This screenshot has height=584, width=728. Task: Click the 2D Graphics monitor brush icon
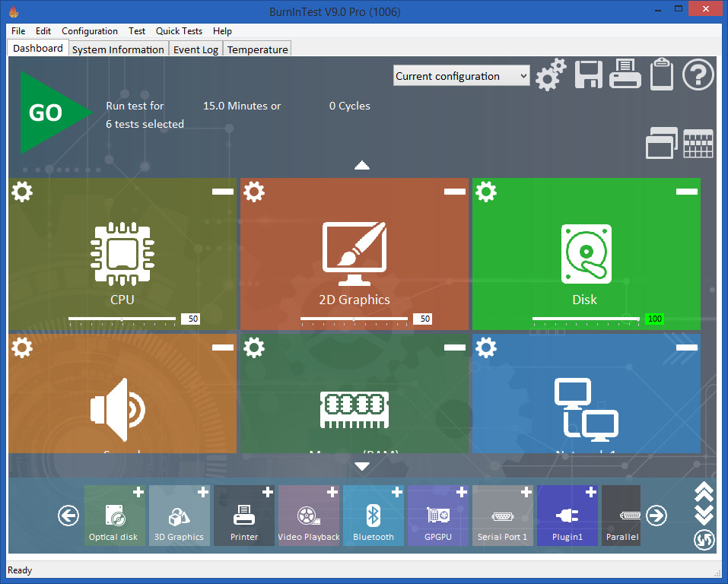click(354, 253)
